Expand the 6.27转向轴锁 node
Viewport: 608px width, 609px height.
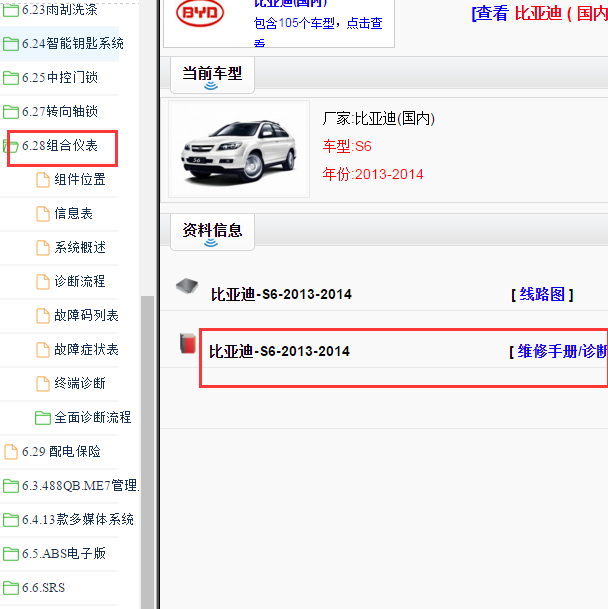pyautogui.click(x=59, y=111)
